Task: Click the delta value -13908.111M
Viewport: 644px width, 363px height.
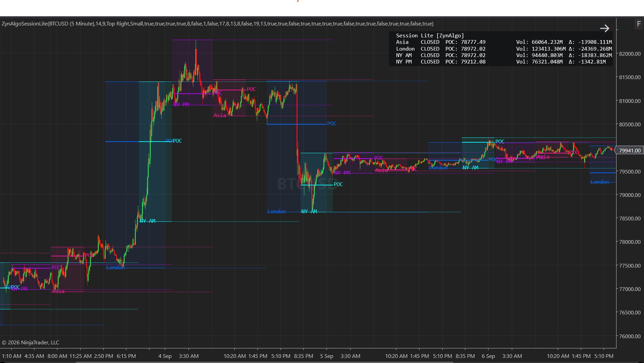Action: 595,42
